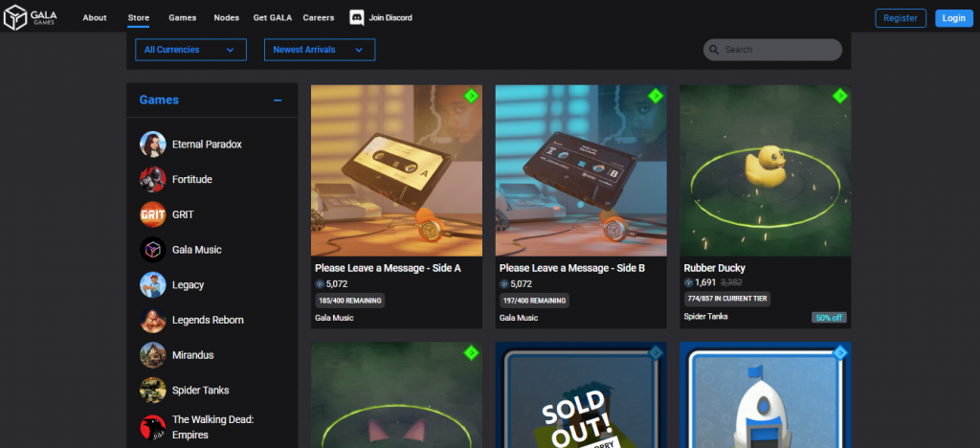Viewport: 980px width, 448px height.
Task: Click the Login button
Action: tap(954, 18)
